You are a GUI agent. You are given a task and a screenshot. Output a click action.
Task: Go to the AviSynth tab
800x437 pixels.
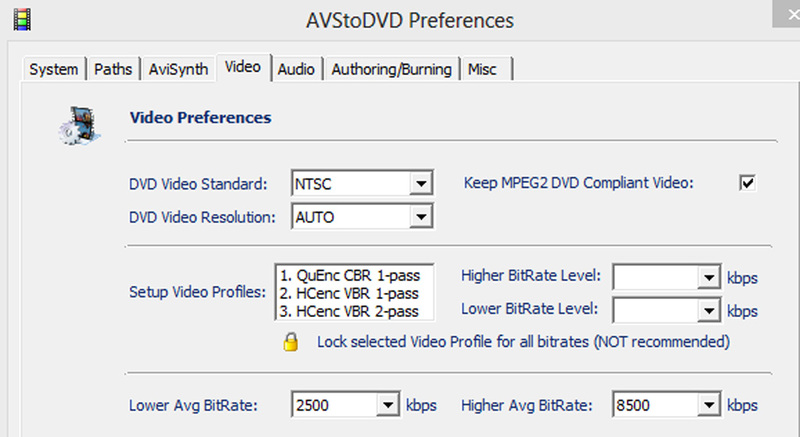178,69
